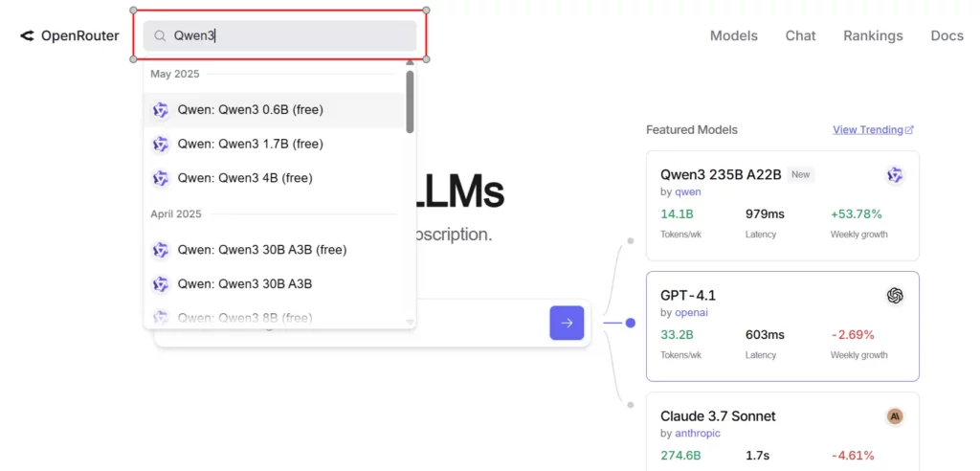Screen dimensions: 980x471
Task: Click the 1.7s latency value
Action: [x=756, y=456]
